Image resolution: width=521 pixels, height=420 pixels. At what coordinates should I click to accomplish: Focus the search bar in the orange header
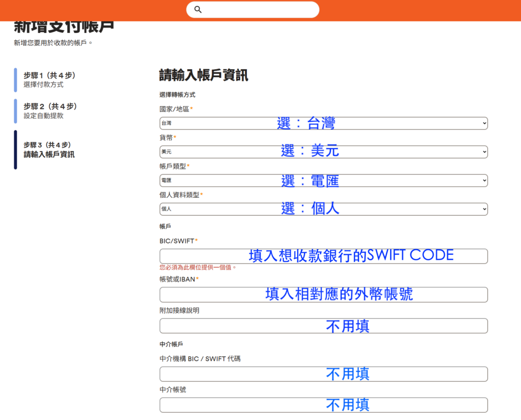[259, 10]
